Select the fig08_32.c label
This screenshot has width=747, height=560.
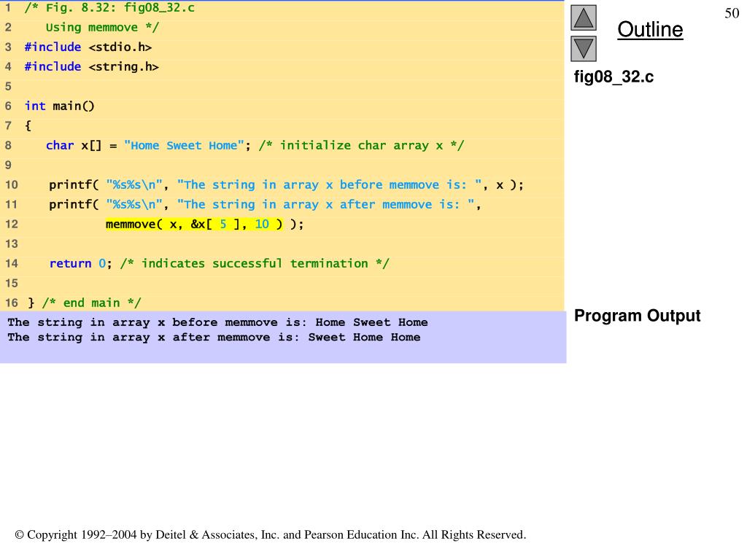coord(614,77)
